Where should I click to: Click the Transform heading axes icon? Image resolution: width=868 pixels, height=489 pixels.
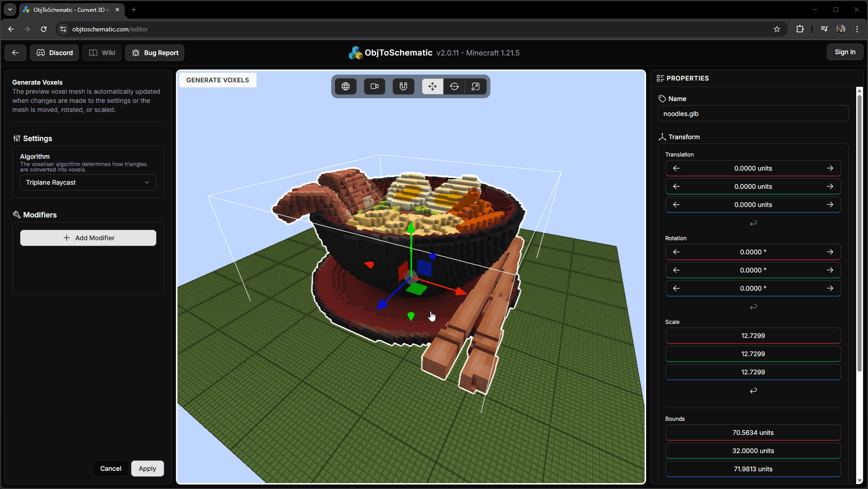point(662,137)
